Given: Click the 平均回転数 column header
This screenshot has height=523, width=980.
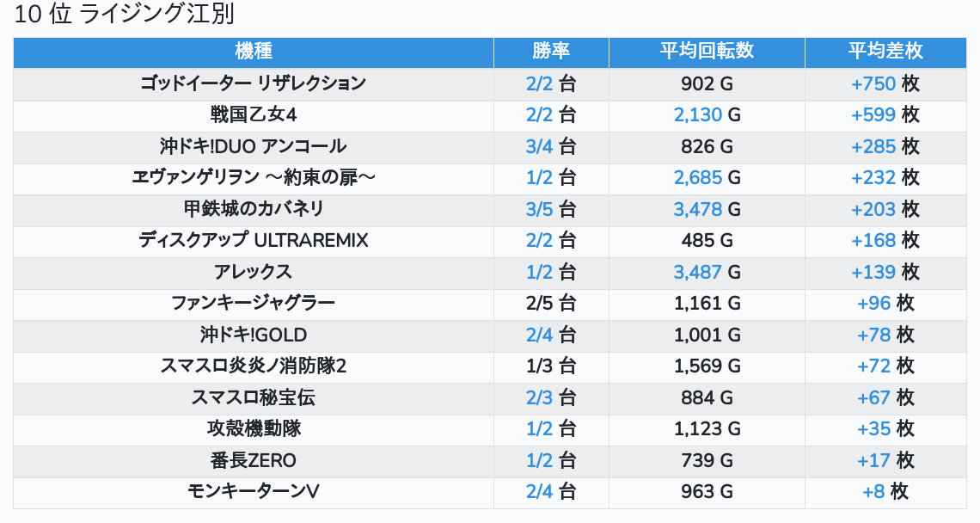Looking at the screenshot, I should pyautogui.click(x=707, y=52).
